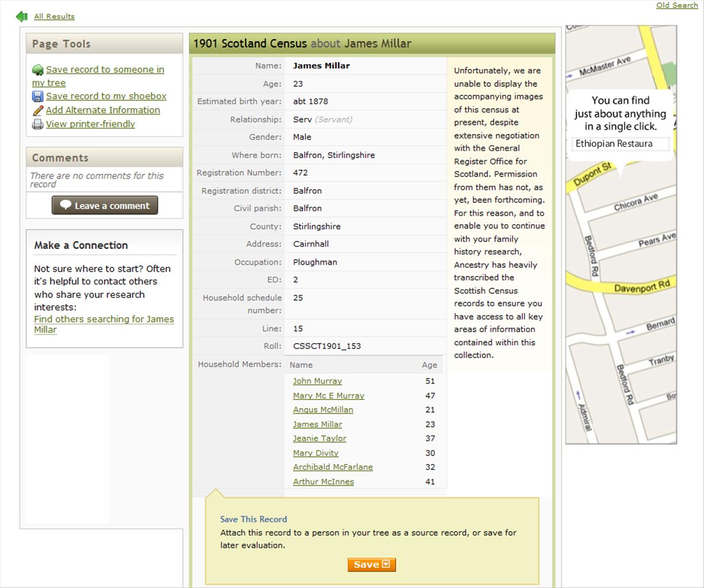
Task: Click the Age column header in household table
Action: click(430, 365)
